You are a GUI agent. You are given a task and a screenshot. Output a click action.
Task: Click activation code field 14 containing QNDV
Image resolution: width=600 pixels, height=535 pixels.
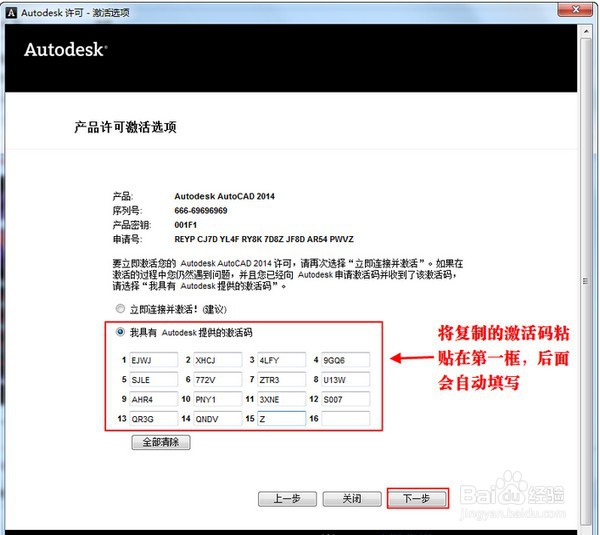click(217, 418)
